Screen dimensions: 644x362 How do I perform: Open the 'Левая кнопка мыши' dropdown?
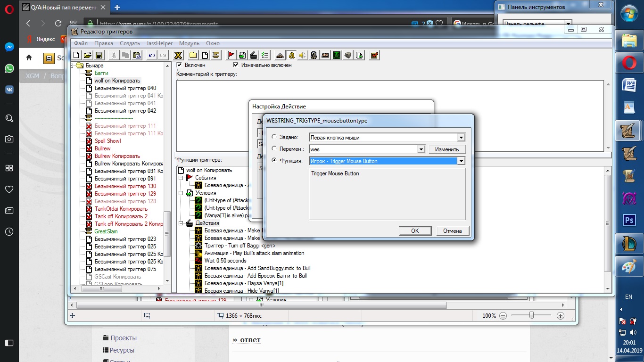pyautogui.click(x=461, y=138)
